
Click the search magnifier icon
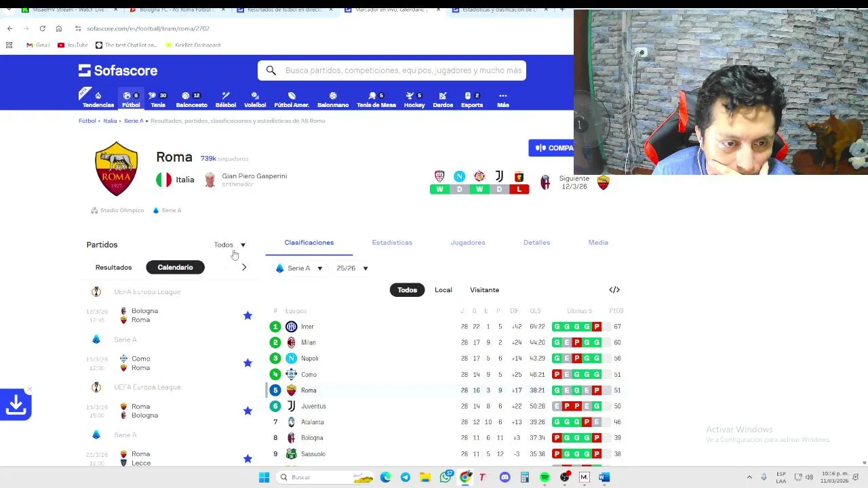(271, 70)
